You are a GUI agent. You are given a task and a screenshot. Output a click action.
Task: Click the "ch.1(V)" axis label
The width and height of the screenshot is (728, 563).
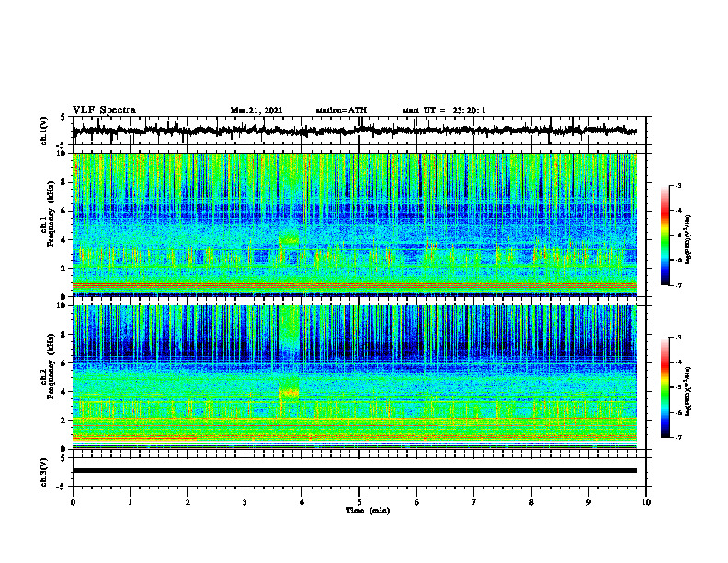(x=44, y=131)
